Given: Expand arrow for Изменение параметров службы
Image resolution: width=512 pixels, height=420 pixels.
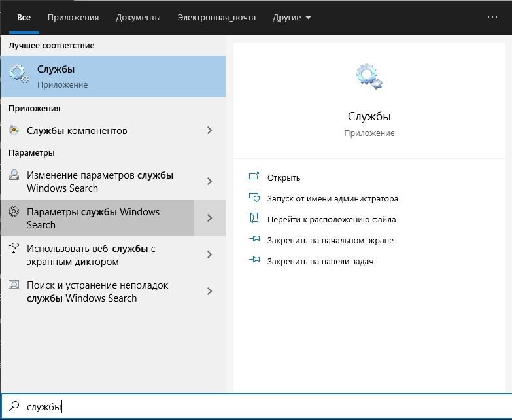Looking at the screenshot, I should coord(209,181).
